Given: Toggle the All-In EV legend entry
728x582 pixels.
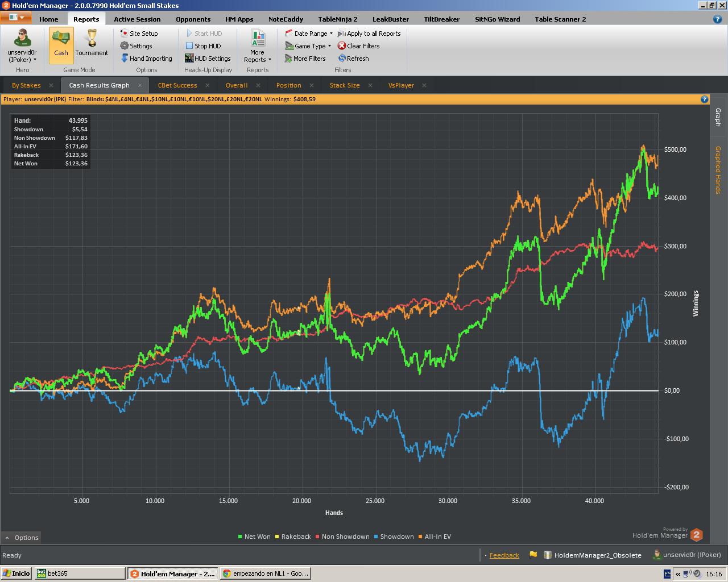Looking at the screenshot, I should 435,537.
